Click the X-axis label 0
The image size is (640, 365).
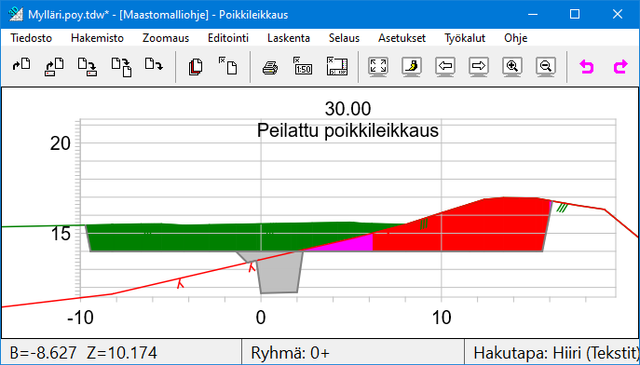click(x=261, y=317)
